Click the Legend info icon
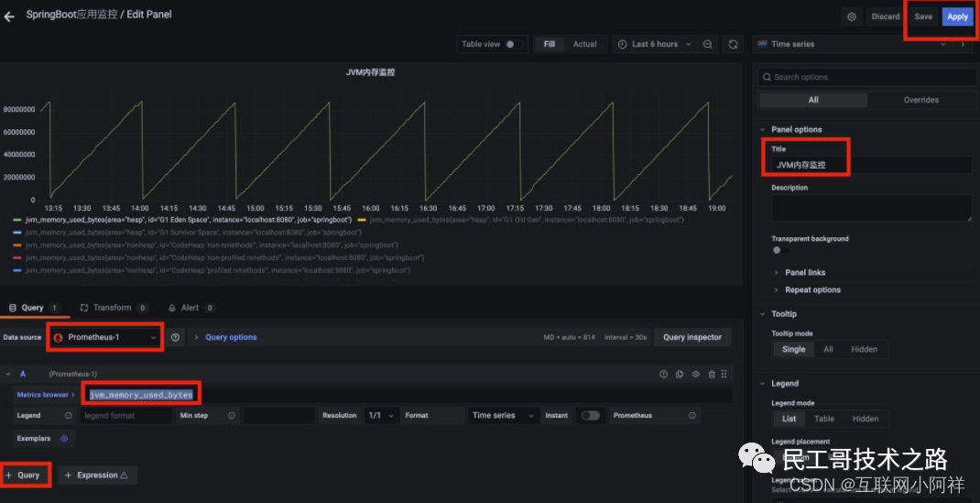The image size is (980, 503). pyautogui.click(x=68, y=416)
